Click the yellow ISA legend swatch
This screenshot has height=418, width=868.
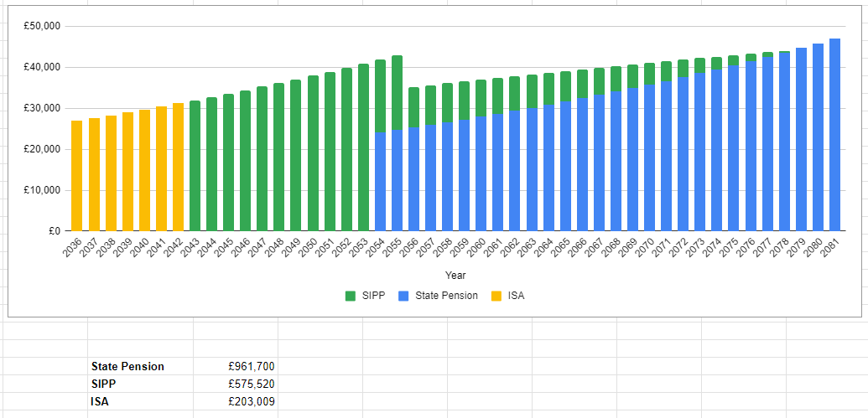(x=496, y=296)
